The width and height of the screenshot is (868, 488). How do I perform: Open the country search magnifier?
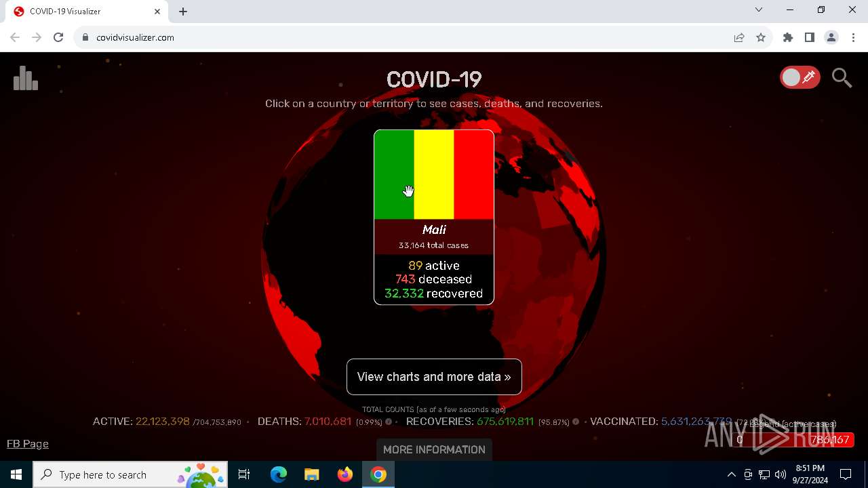842,78
